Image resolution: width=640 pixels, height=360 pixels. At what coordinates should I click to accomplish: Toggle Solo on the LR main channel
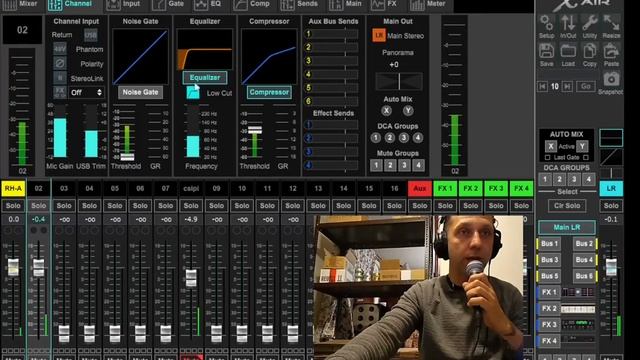[611, 206]
